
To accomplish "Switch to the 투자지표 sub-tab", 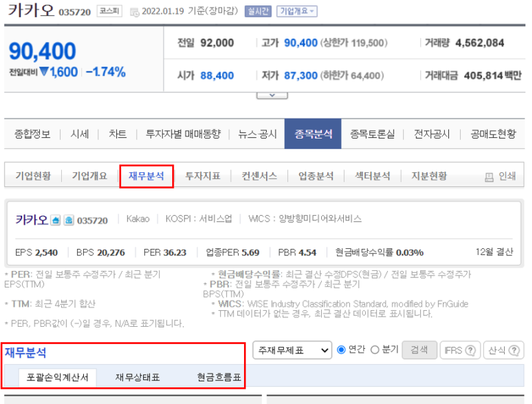I will coord(203,176).
